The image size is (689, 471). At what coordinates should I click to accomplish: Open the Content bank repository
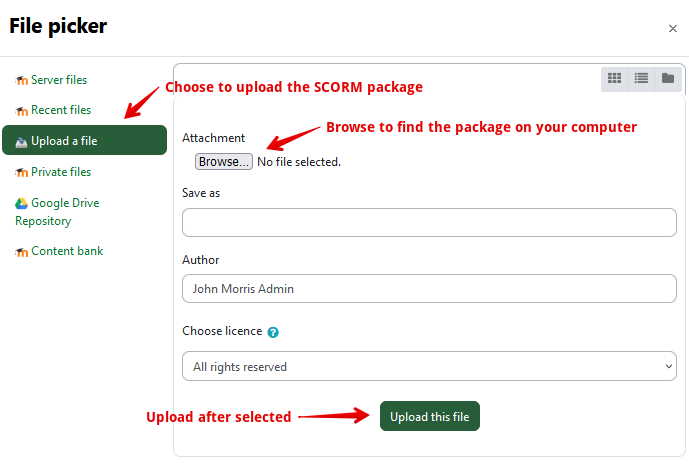67,251
